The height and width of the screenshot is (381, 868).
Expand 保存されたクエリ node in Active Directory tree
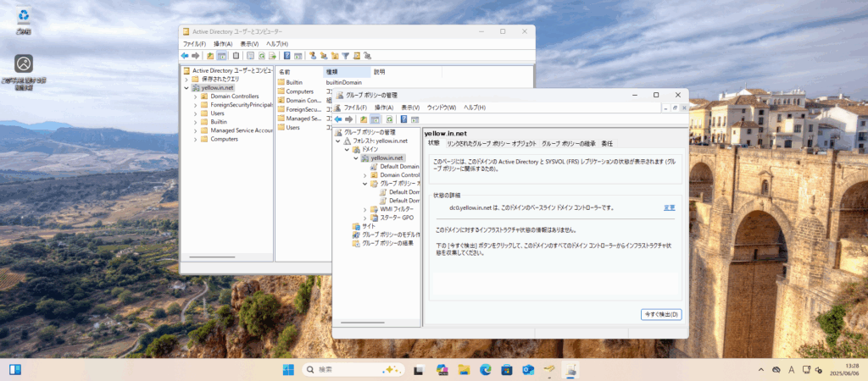click(186, 79)
